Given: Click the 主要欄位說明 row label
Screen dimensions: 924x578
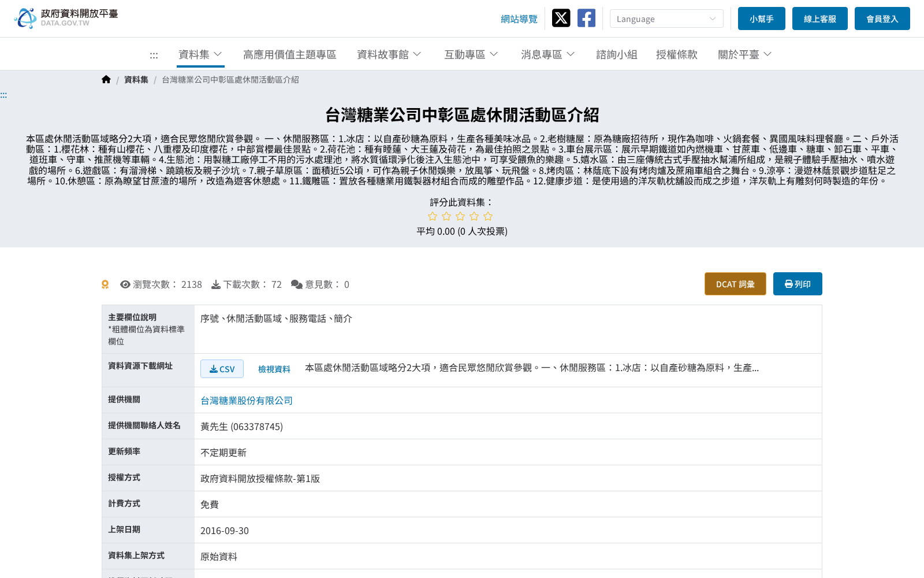Looking at the screenshot, I should pos(132,317).
